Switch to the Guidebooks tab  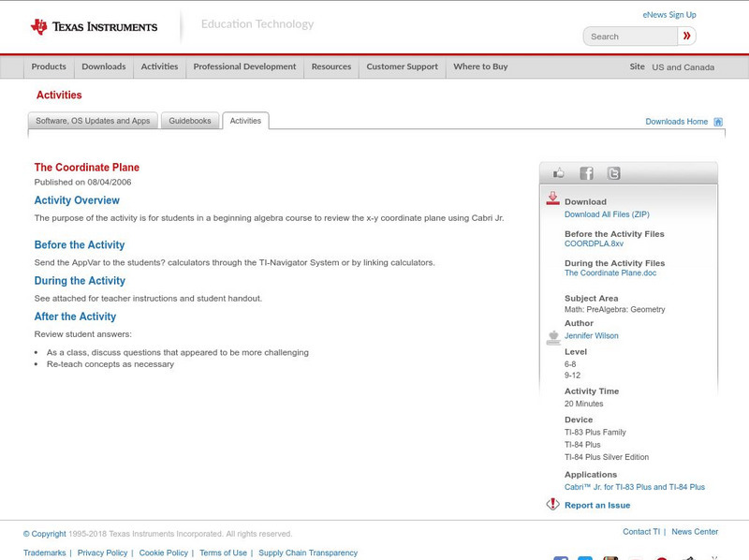190,121
